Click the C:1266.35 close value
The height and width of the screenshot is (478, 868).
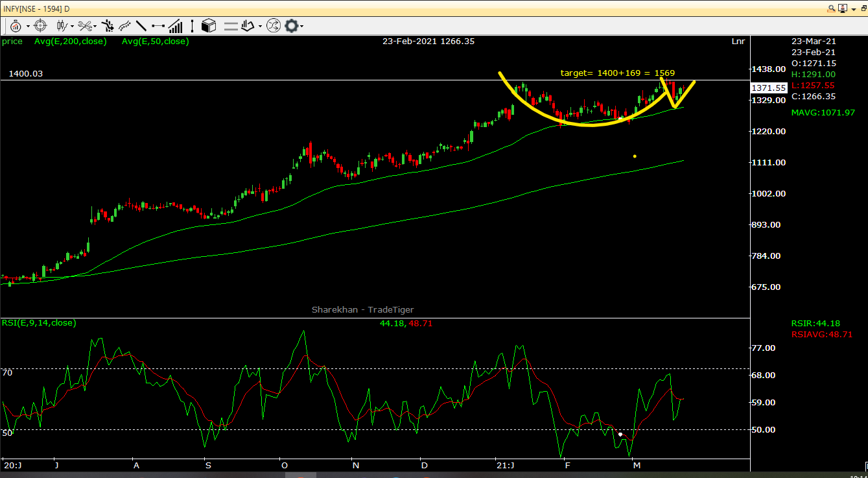coord(814,97)
